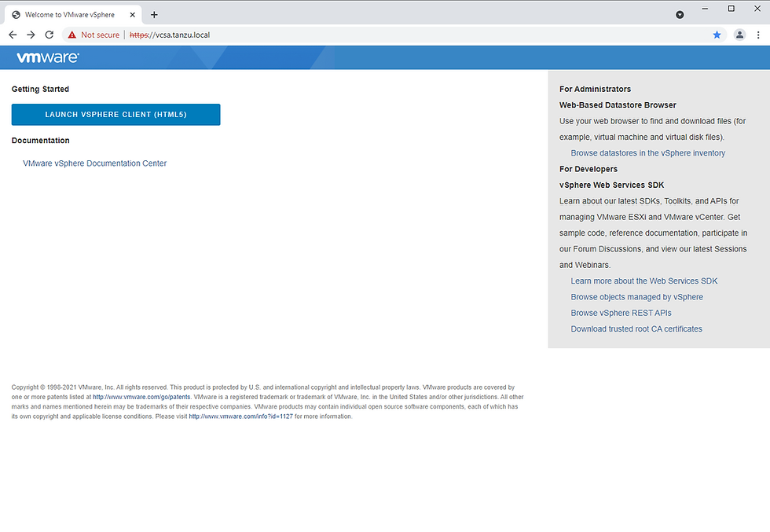Click the vSphere Web Services SDK heading
Screen dimensions: 770x532
click(611, 185)
